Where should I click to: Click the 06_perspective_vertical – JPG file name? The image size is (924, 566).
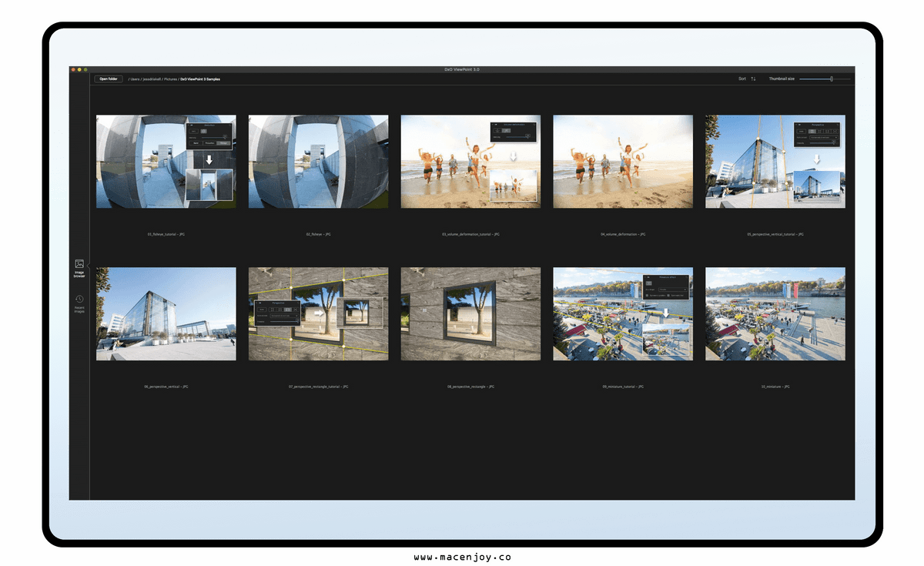[166, 387]
